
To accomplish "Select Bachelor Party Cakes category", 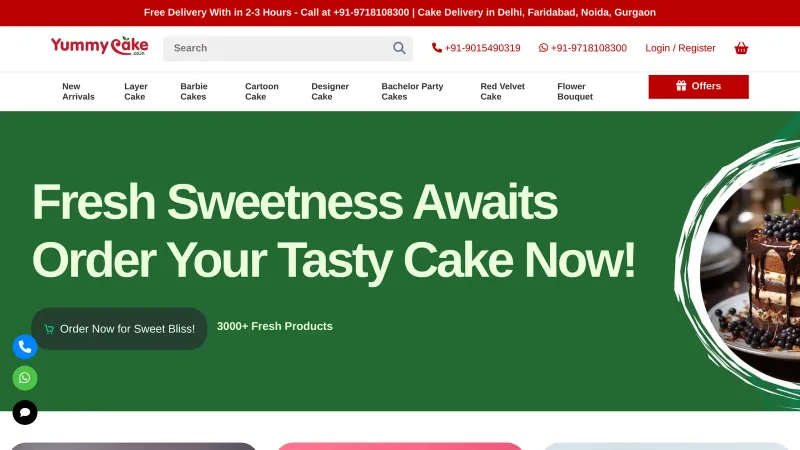I will [412, 91].
